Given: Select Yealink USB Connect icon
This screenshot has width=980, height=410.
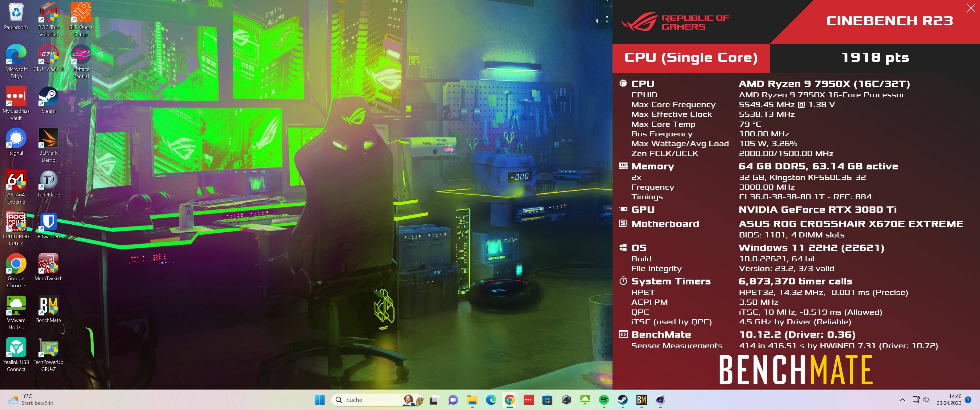Looking at the screenshot, I should (16, 354).
